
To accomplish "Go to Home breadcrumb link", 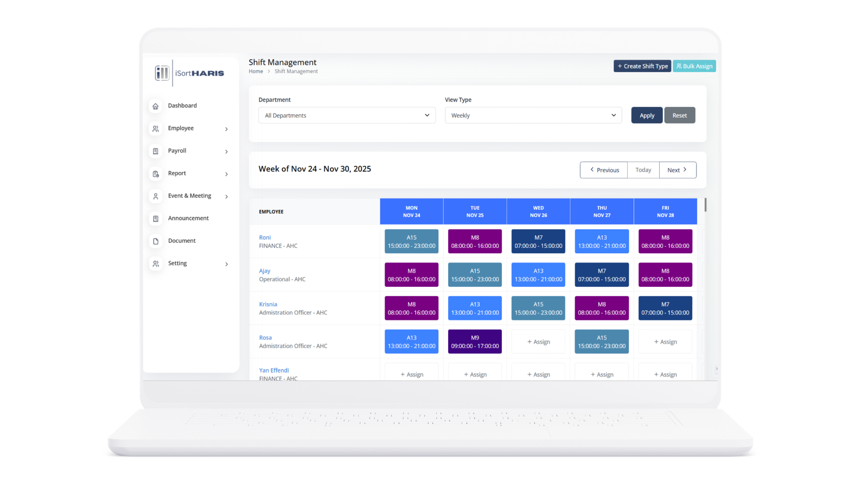I will coord(256,72).
